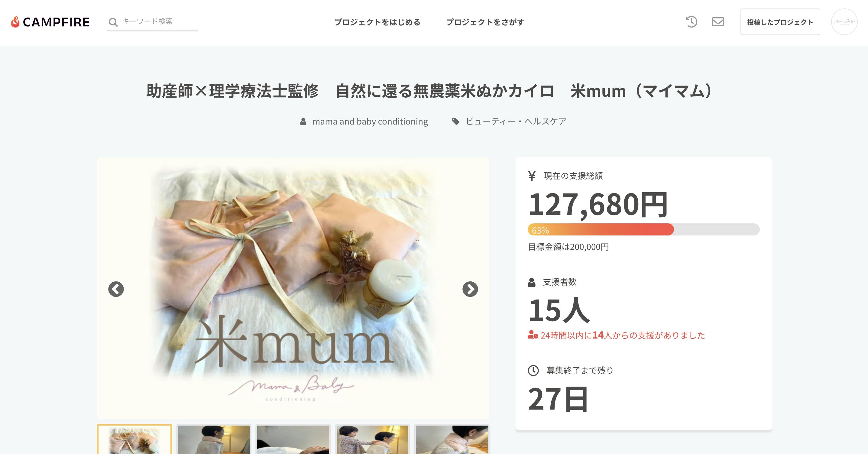The image size is (868, 454).
Task: Open mama and baby conditioning link
Action: (370, 121)
